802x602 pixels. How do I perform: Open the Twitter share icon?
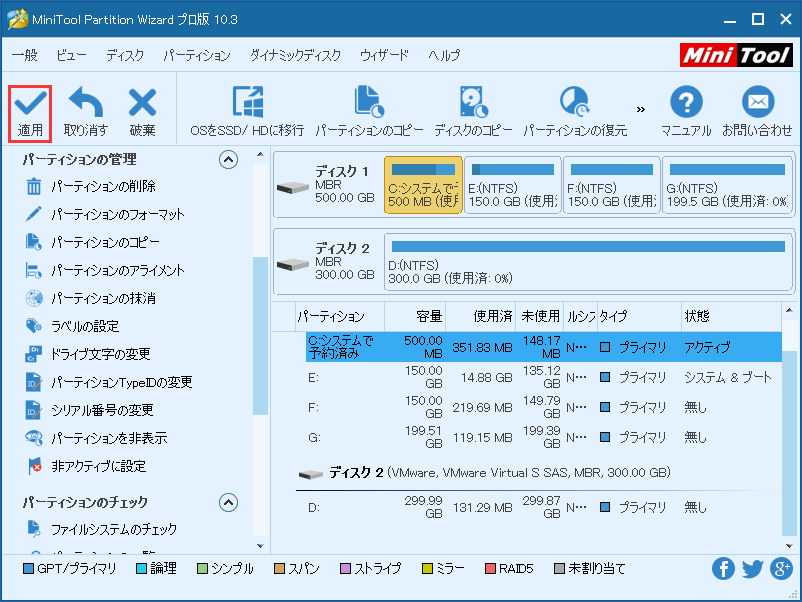click(x=752, y=569)
